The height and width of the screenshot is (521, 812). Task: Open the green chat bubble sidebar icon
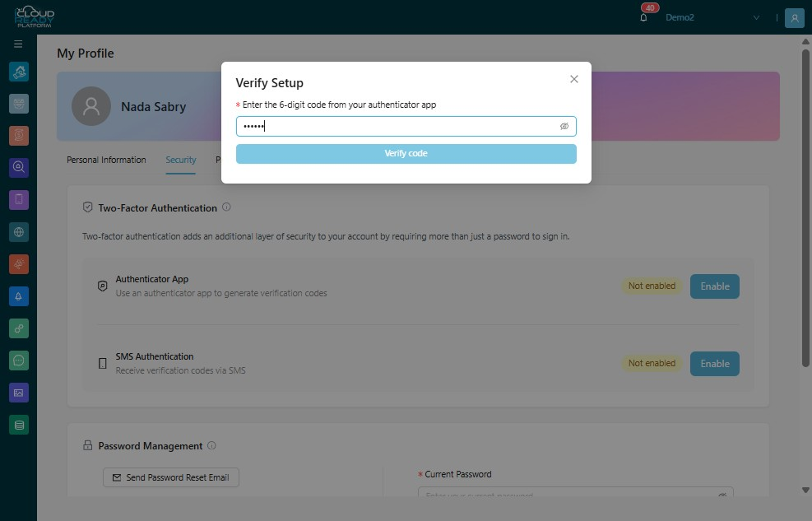19,361
